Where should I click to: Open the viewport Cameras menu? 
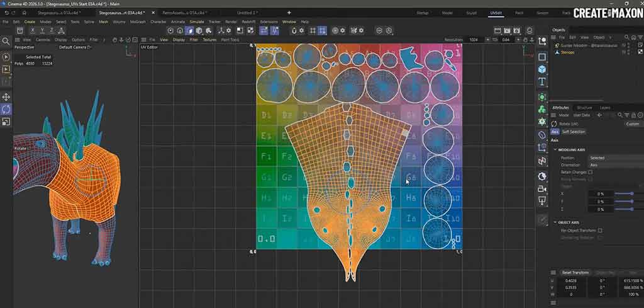coord(43,40)
